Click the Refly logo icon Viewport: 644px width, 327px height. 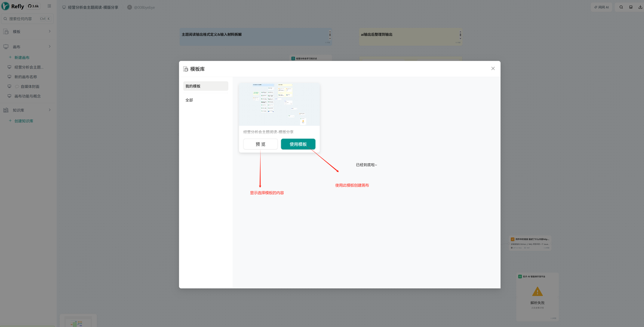pos(6,6)
